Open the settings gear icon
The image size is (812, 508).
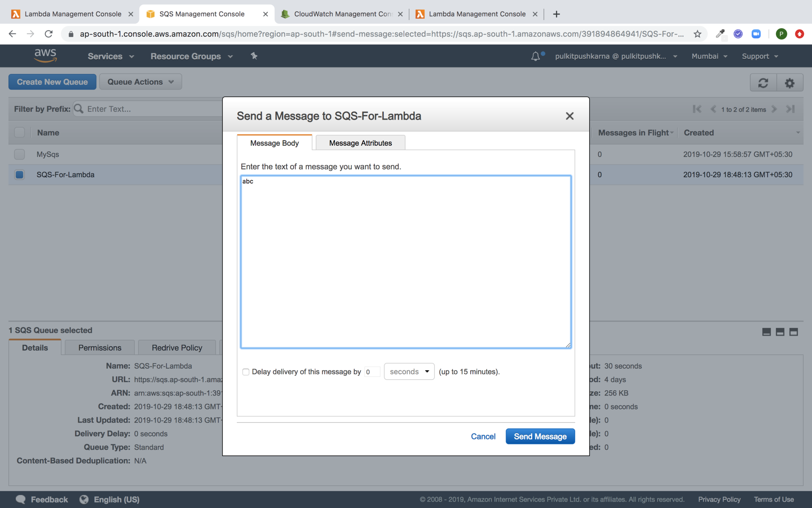[789, 83]
